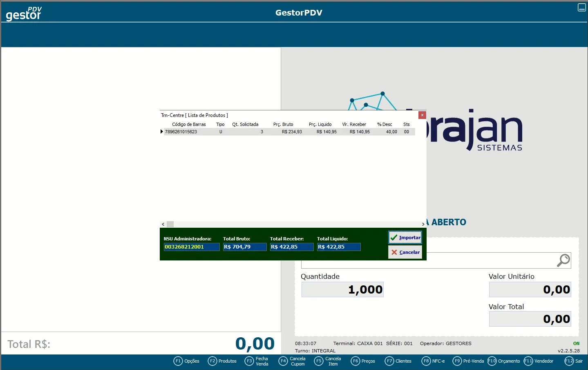Click the left arrow of horizontal scrollbar
This screenshot has width=588, height=370.
tap(163, 224)
